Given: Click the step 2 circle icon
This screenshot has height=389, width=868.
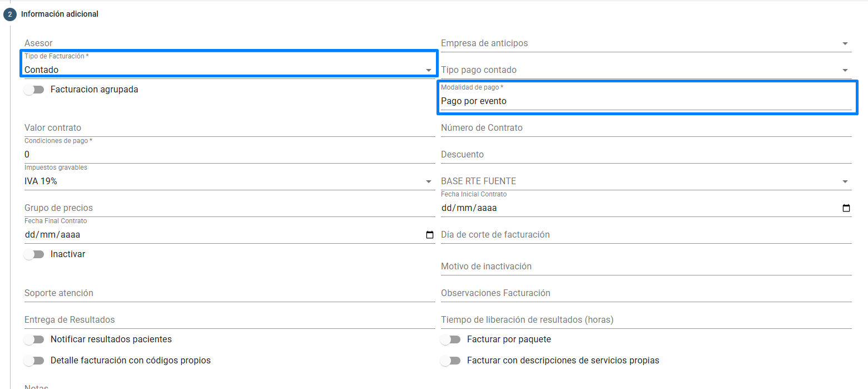Looking at the screenshot, I should [x=10, y=14].
